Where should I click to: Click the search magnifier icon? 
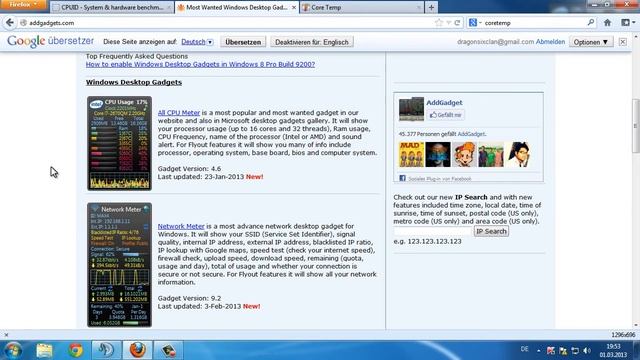coord(591,23)
